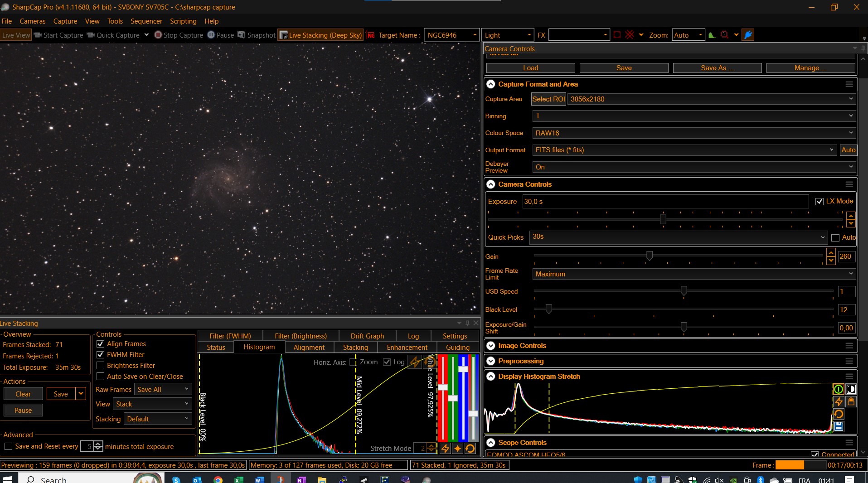Image resolution: width=868 pixels, height=483 pixels.
Task: Click the green histogram icon in the toolbar
Action: [x=712, y=35]
